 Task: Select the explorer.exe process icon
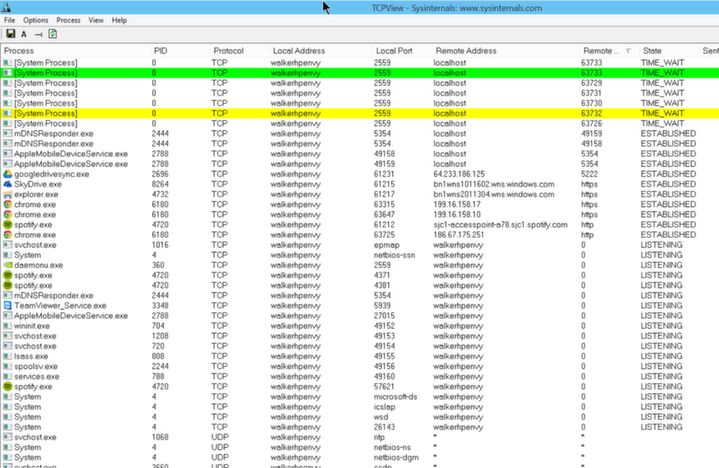[7, 195]
